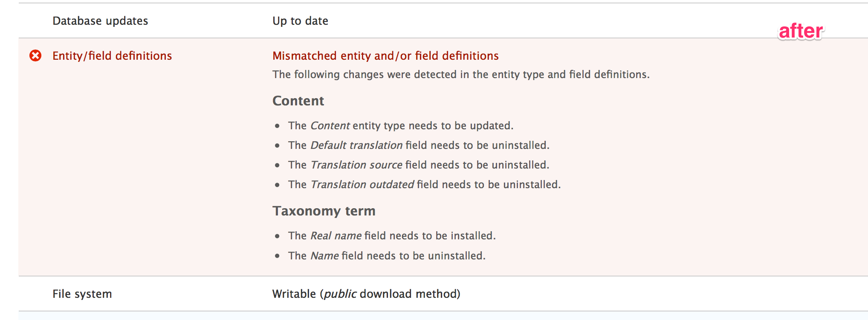868x320 pixels.
Task: Select the Content entity type update entry
Action: 401,125
